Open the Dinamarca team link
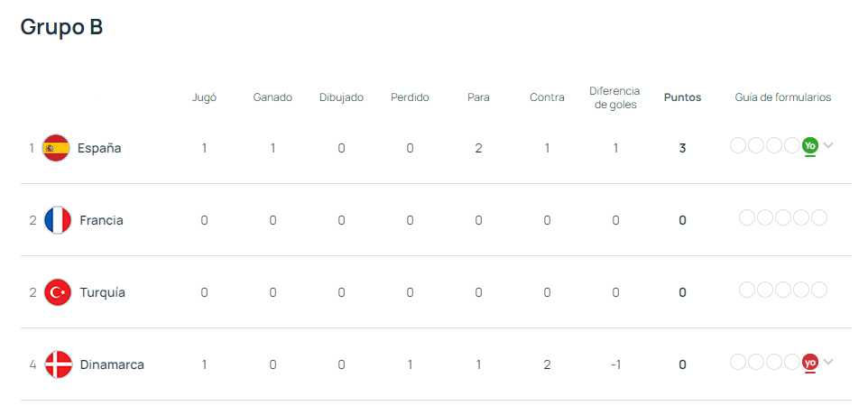Screen dimensions: 868x415 pyautogui.click(x=112, y=364)
